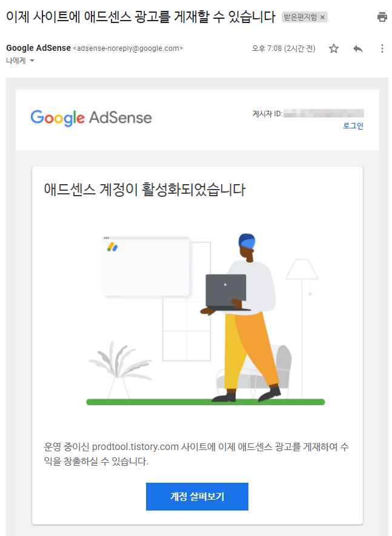
Task: Open the 받은편지함 label chip
Action: point(301,17)
